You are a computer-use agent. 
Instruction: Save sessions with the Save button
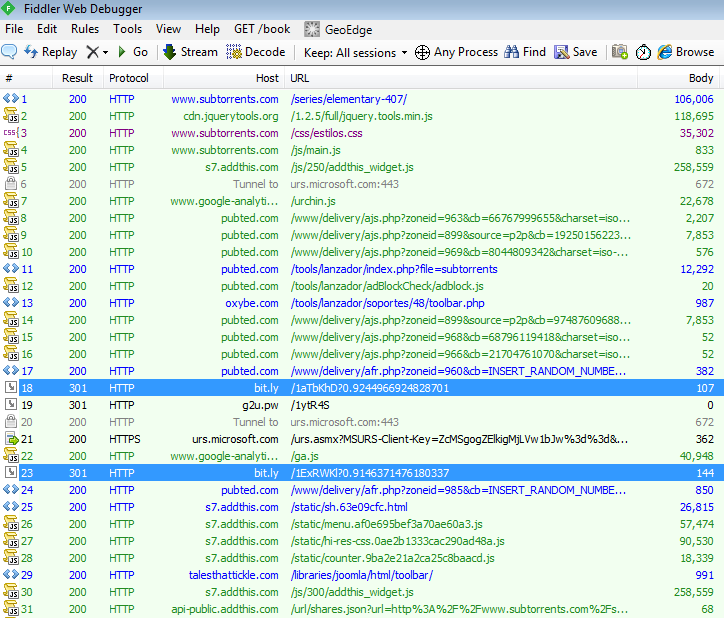pos(576,52)
